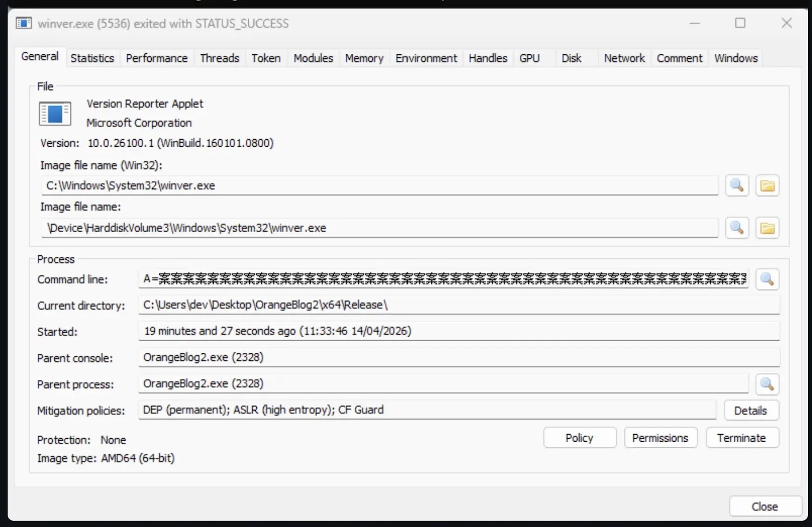This screenshot has height=527, width=812.
Task: Inspect the Win32 image file name magnifier icon
Action: [x=737, y=186]
